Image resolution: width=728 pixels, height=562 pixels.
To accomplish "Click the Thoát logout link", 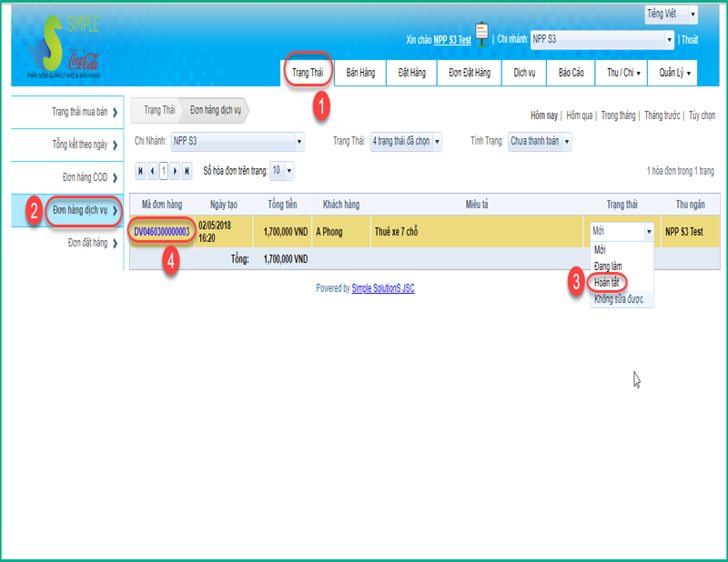I will [x=690, y=40].
